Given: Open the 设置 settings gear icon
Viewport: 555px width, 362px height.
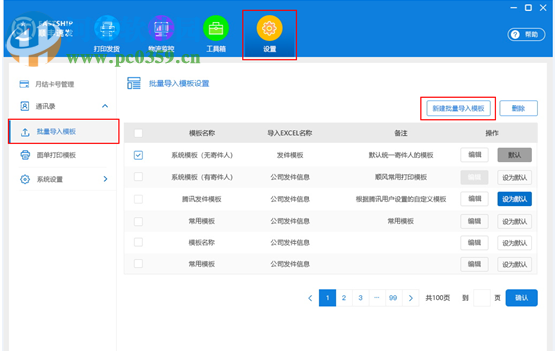Looking at the screenshot, I should [269, 28].
